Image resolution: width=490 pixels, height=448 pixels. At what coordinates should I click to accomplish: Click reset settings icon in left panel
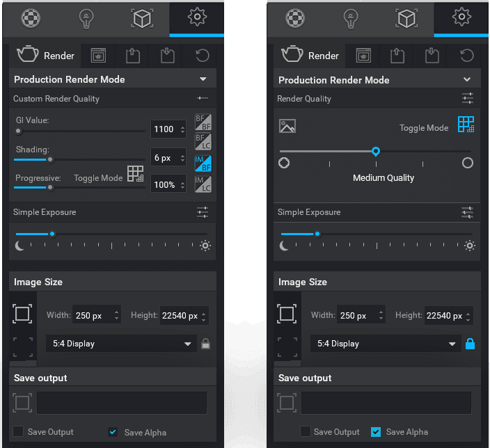[202, 56]
